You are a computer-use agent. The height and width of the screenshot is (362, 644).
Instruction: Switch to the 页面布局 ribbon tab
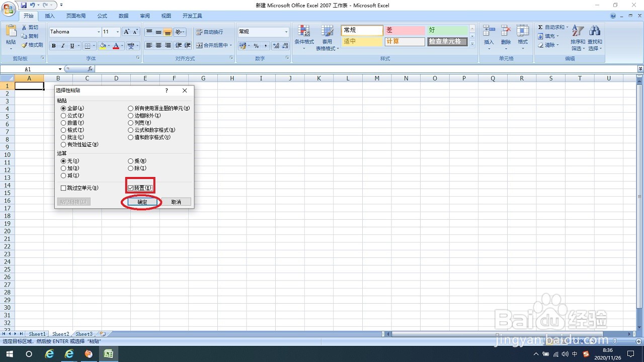click(x=75, y=16)
